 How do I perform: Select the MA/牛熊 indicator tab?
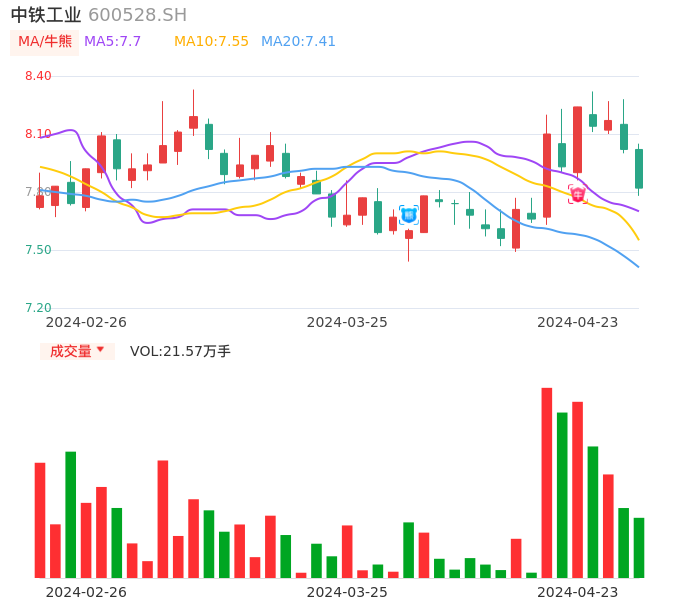pos(45,42)
